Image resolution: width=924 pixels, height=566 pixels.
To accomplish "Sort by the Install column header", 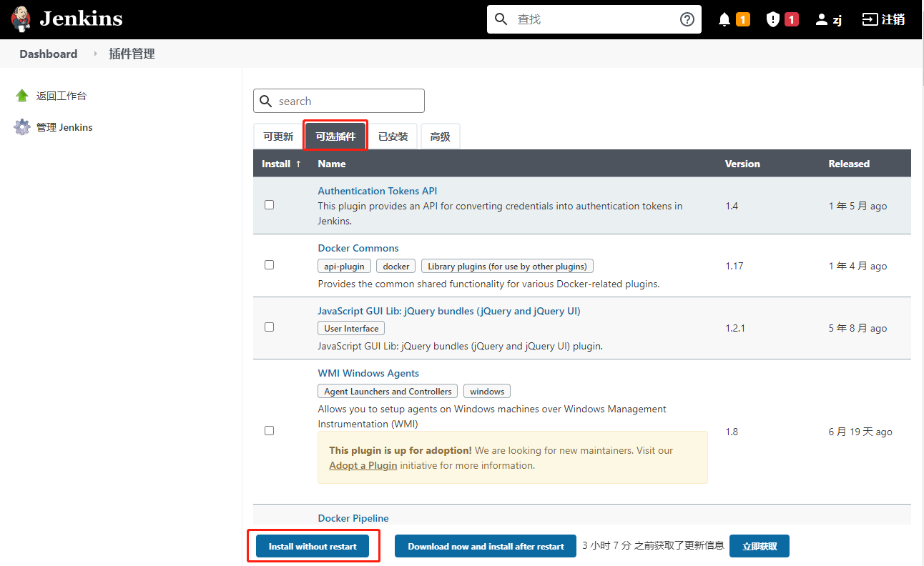I will pos(281,164).
